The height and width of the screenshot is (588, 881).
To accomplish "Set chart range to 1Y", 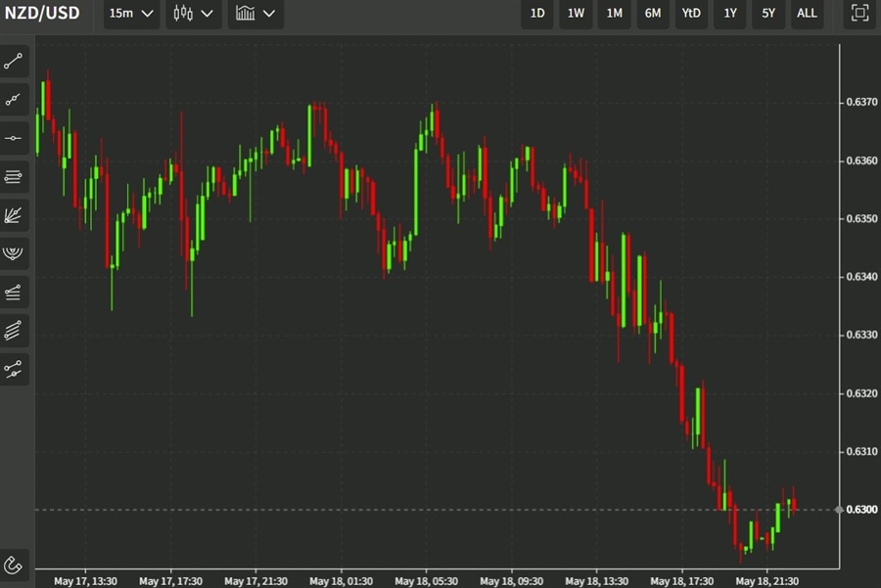I will tap(730, 13).
